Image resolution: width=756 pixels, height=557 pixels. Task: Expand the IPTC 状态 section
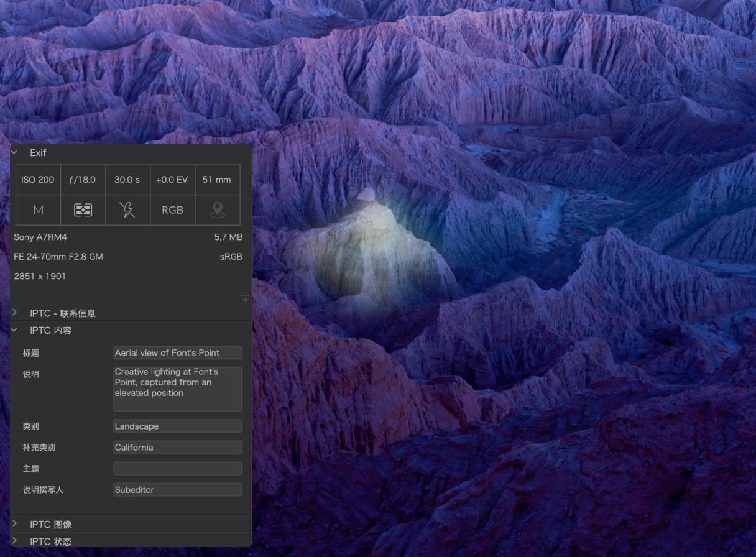(14, 541)
